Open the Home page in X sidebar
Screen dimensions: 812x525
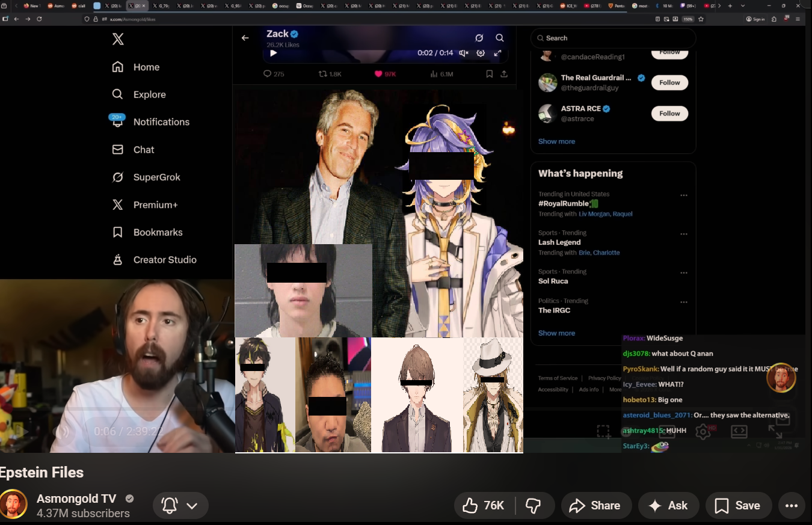click(136, 67)
